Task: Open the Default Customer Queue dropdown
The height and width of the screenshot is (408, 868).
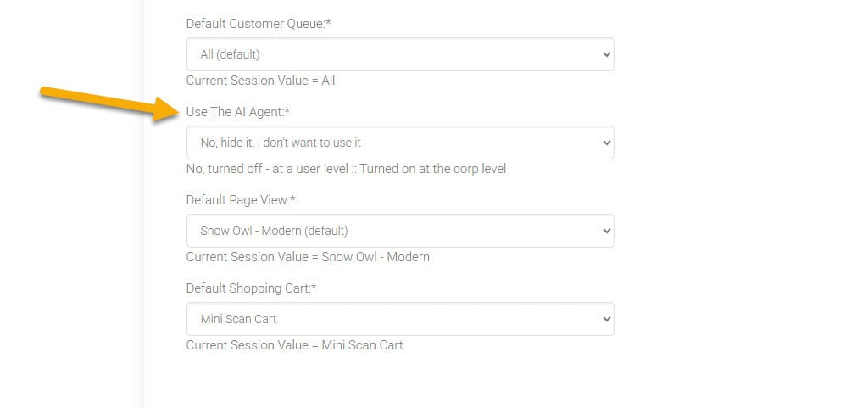Action: pos(399,54)
